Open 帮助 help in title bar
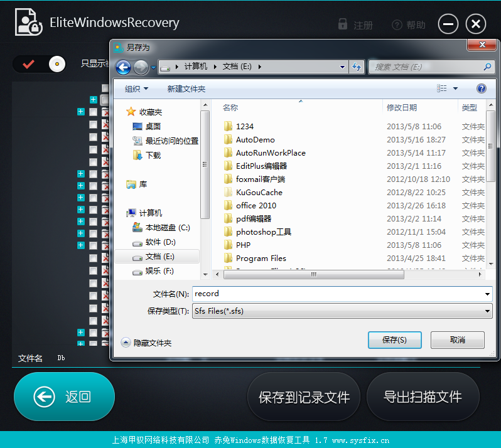This screenshot has height=448, width=501. point(409,25)
